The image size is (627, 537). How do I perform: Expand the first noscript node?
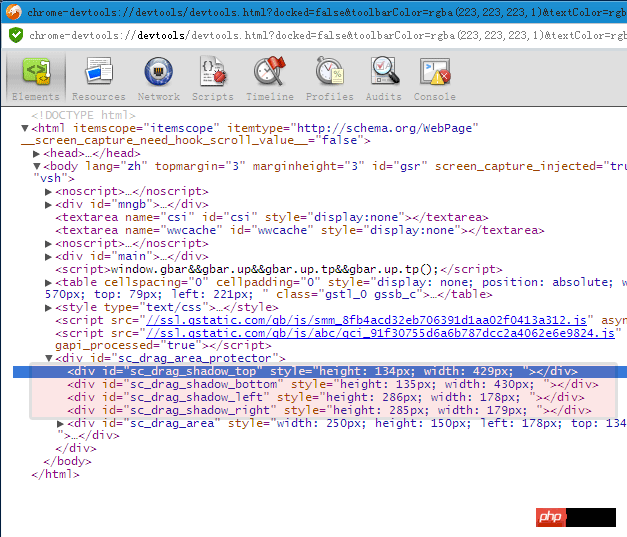[x=48, y=192]
